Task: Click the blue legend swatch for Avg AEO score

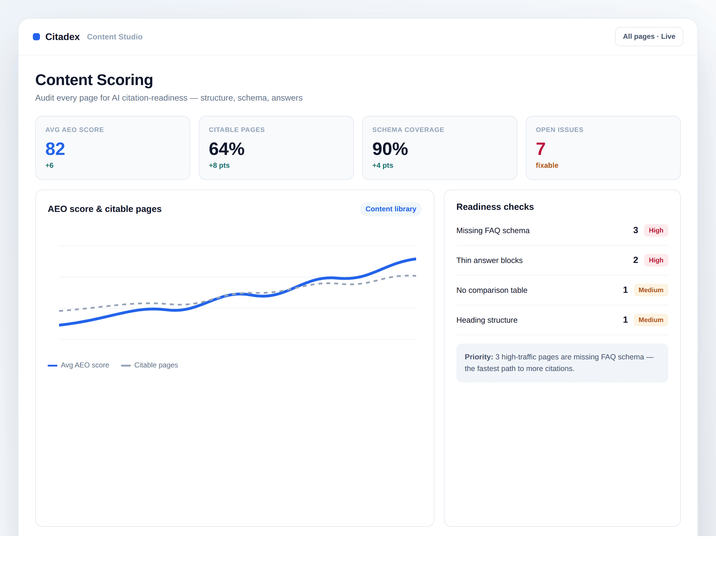Action: coord(53,365)
